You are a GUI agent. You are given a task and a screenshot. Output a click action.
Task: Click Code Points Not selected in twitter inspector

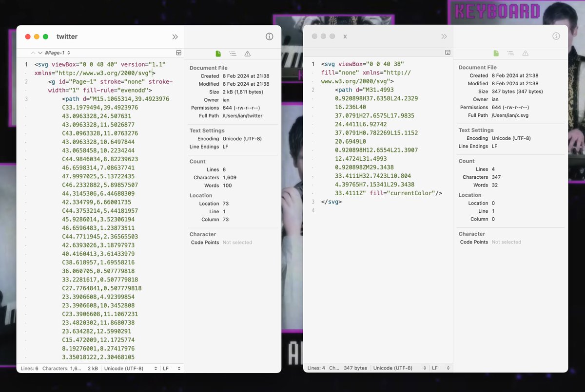(x=237, y=243)
